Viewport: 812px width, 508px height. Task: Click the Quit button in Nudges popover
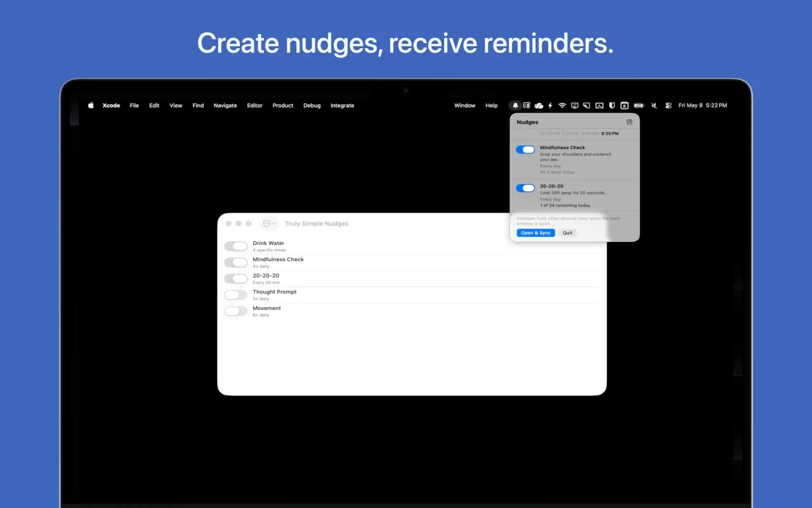(568, 233)
